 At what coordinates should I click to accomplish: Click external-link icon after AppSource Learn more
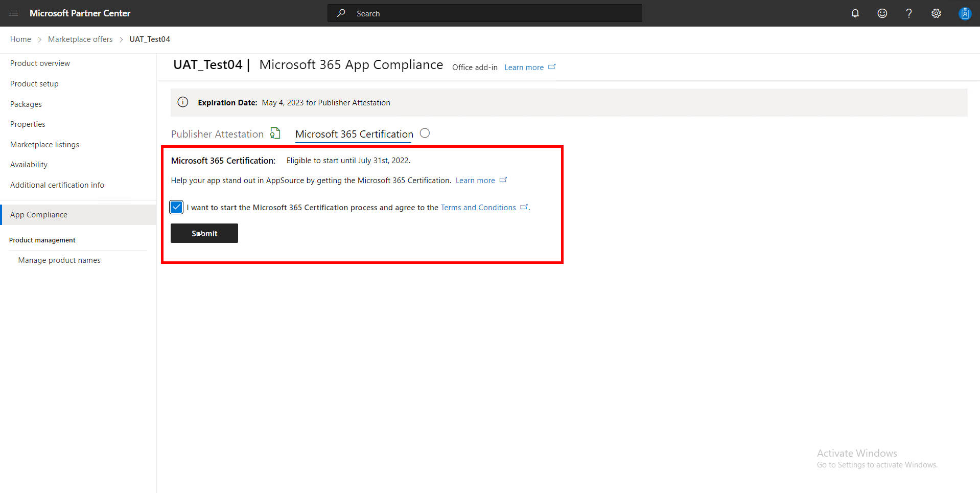(x=503, y=180)
